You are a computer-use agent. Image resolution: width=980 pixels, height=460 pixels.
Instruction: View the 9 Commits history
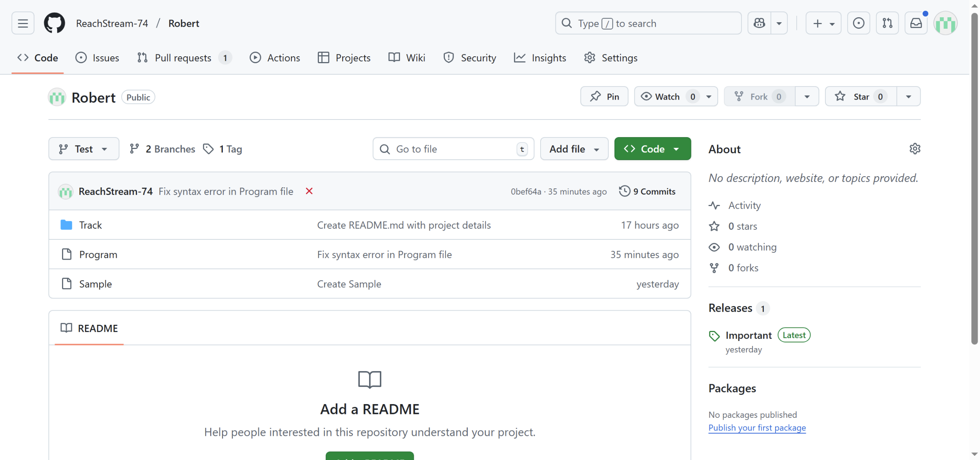click(647, 191)
